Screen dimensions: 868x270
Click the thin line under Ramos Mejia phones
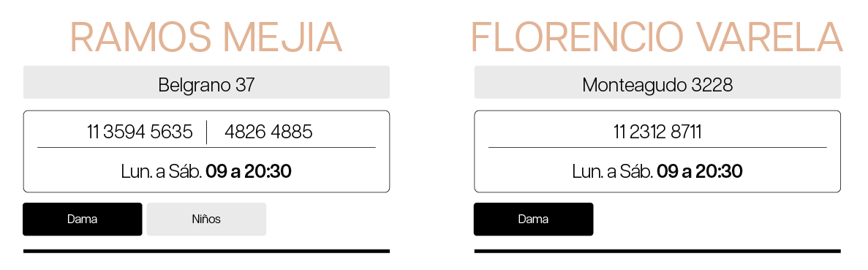click(206, 148)
